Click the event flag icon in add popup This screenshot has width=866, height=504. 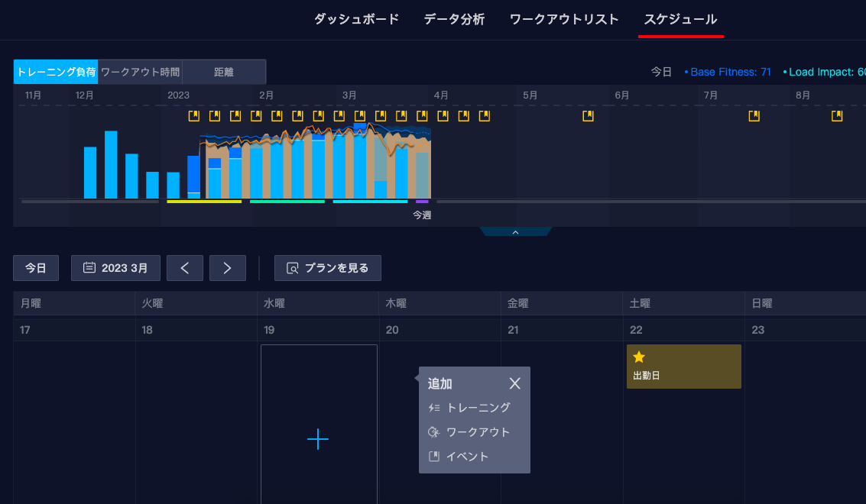click(x=434, y=457)
